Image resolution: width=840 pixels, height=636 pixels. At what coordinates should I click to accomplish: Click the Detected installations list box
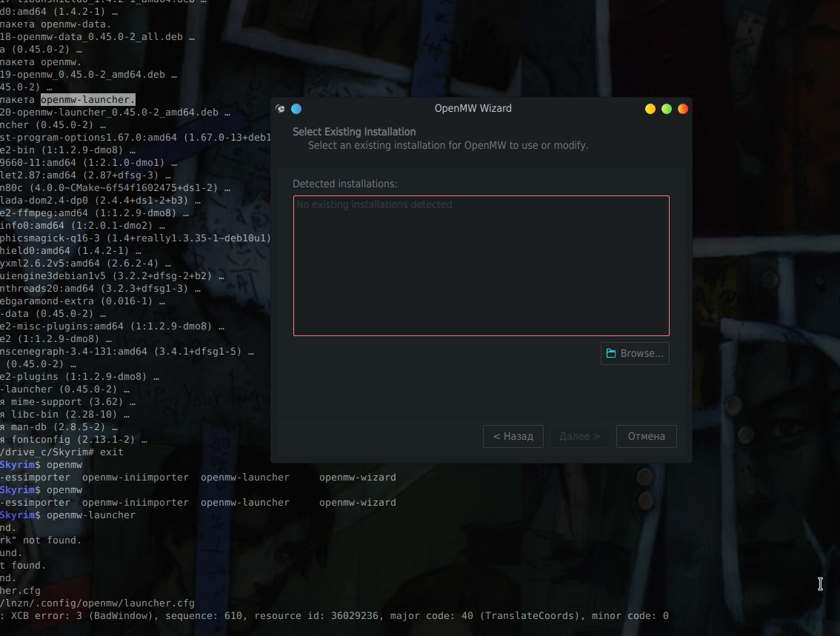(x=481, y=266)
